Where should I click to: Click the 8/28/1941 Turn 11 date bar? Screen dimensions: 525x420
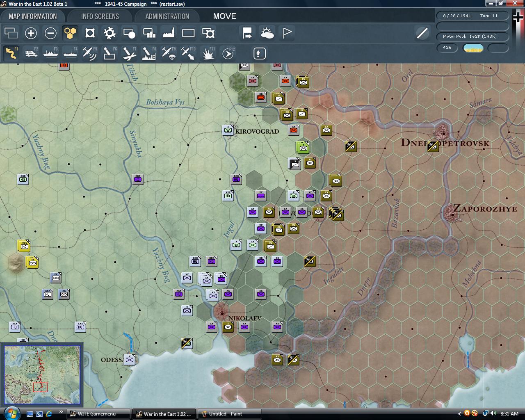472,16
